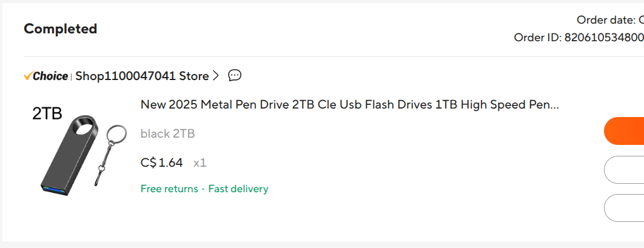Click the Free returns label
Viewport: 644px width, 248px height.
pos(169,189)
